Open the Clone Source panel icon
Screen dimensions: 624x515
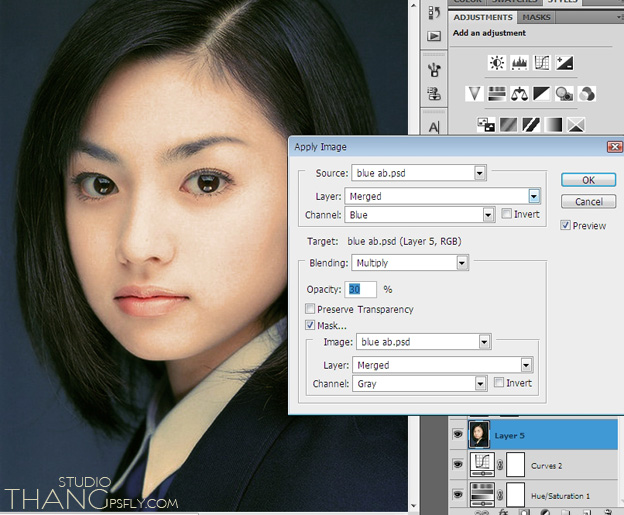click(434, 94)
